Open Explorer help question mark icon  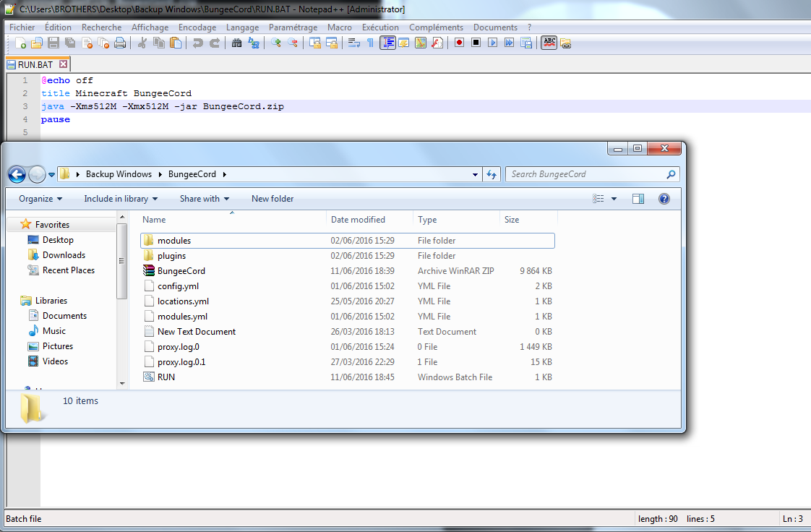664,199
